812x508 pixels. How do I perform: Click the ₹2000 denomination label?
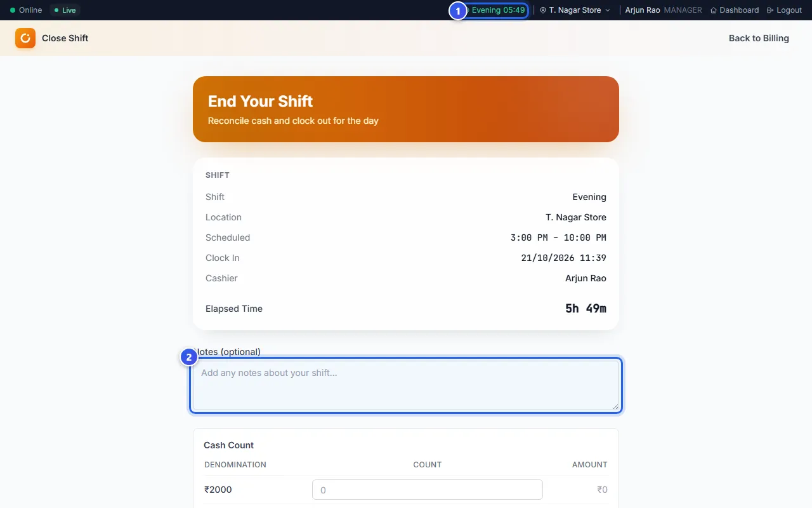point(218,490)
